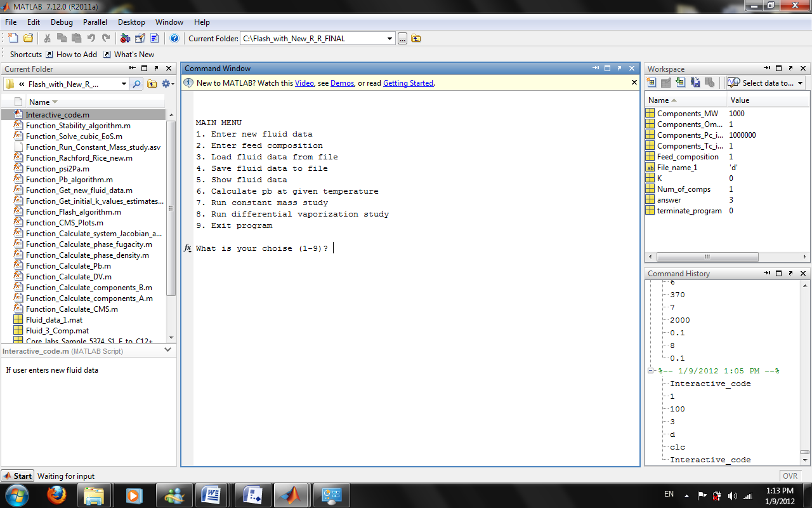Click the 'How to Add' shortcut

(71, 55)
